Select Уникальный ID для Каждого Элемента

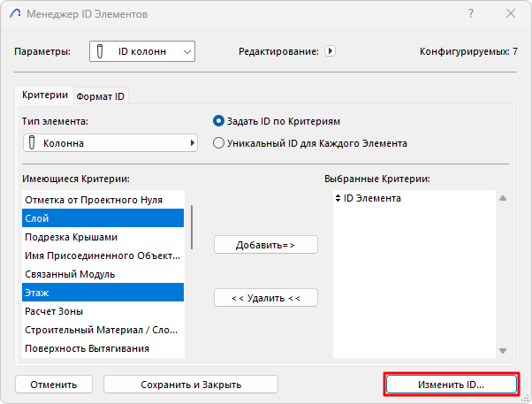tap(218, 142)
